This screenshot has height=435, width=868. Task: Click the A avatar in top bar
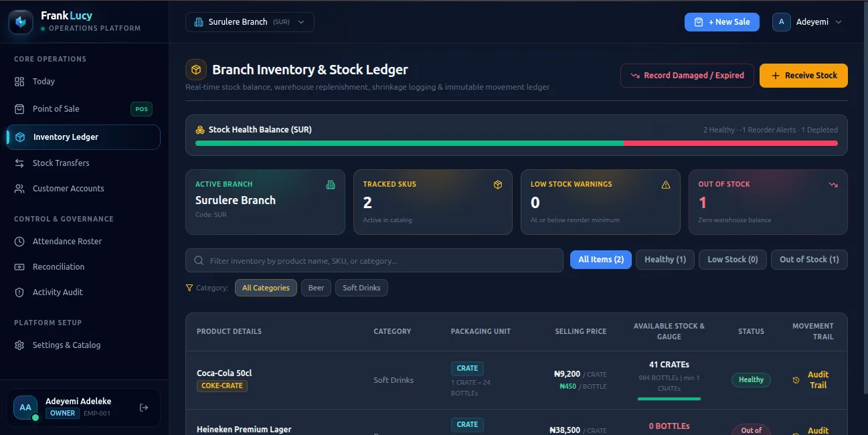[x=782, y=22]
